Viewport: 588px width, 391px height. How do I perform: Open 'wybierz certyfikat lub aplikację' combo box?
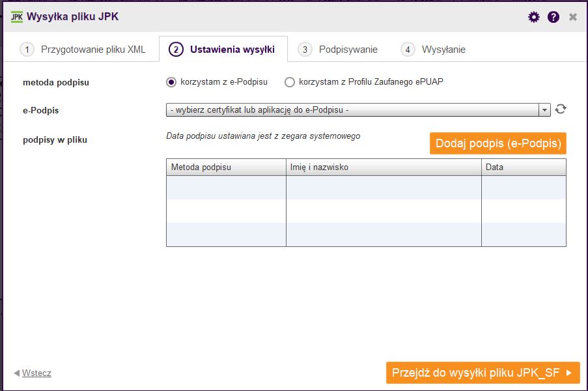pyautogui.click(x=358, y=110)
